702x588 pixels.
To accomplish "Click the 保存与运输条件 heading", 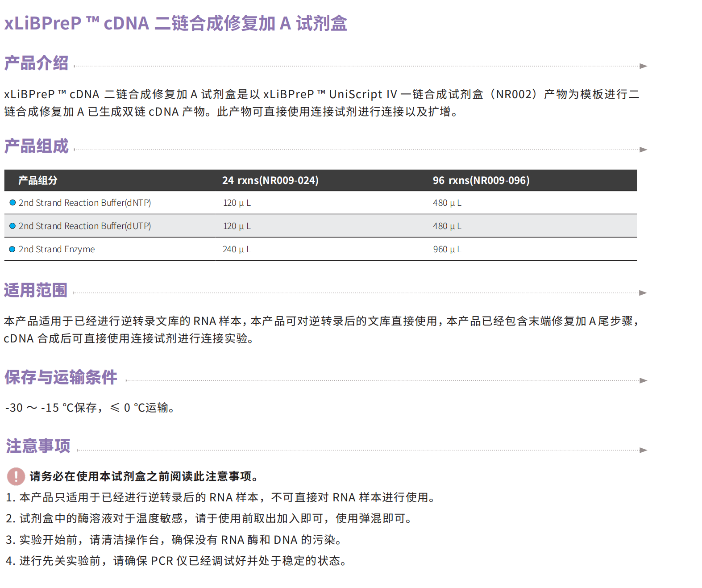I will click(61, 377).
